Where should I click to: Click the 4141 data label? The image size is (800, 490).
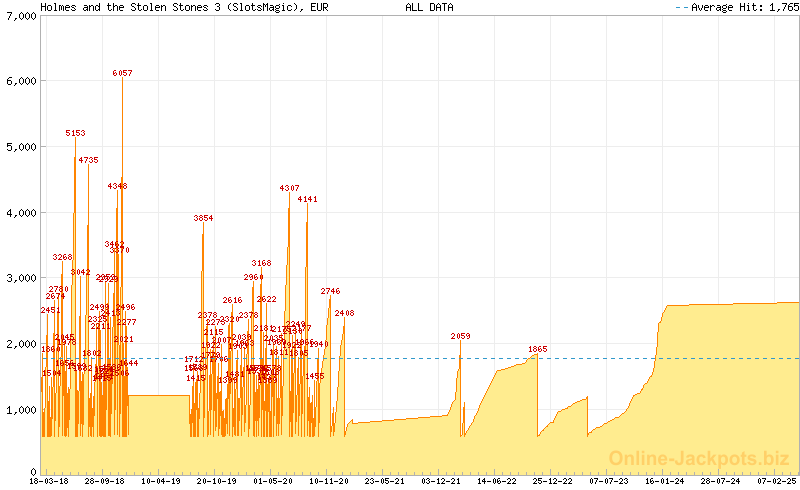pyautogui.click(x=307, y=199)
